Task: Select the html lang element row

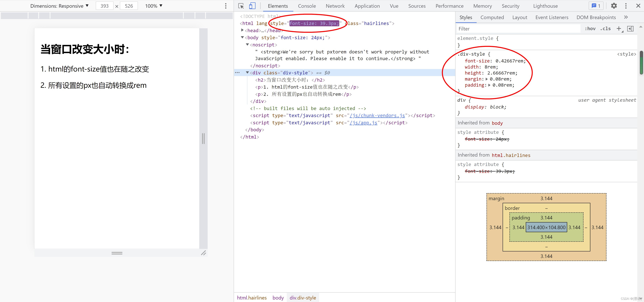Action: [x=317, y=23]
